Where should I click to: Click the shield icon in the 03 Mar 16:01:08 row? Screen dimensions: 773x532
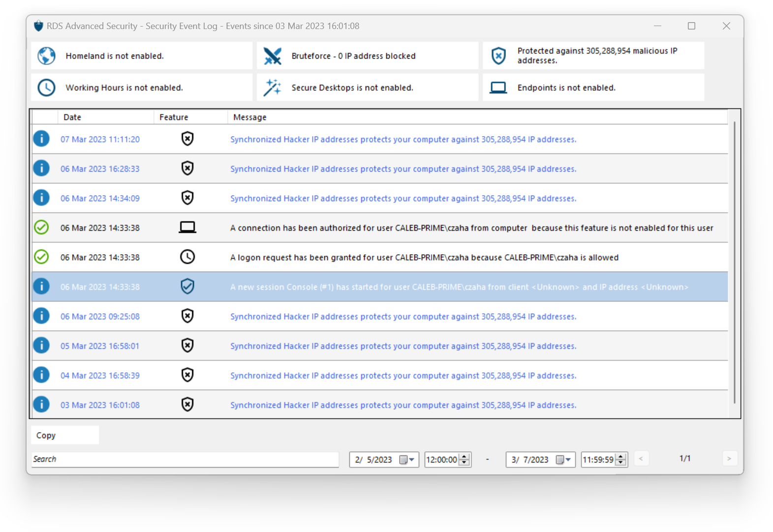click(x=187, y=405)
